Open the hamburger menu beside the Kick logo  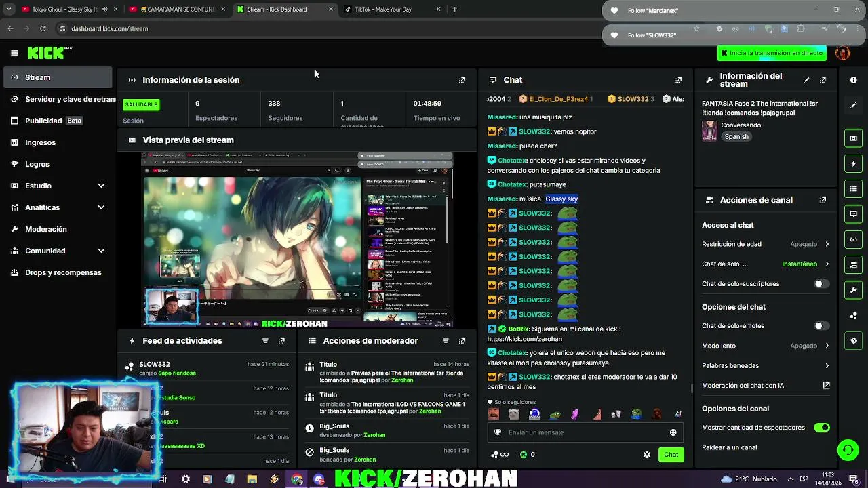[14, 53]
